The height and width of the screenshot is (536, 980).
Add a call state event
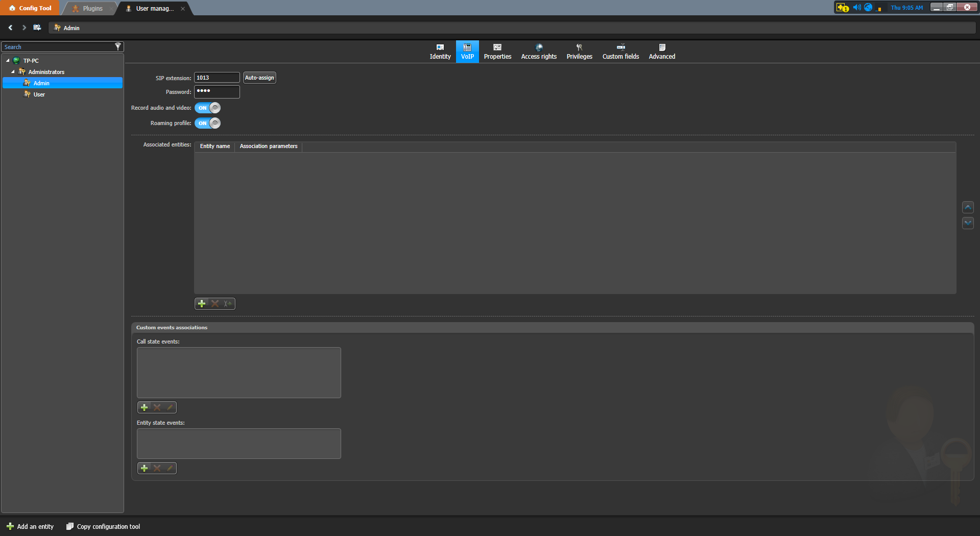[x=144, y=407]
